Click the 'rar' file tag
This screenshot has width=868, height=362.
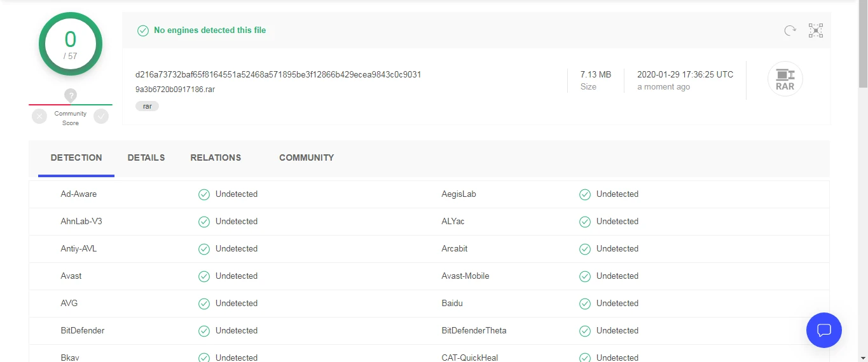pyautogui.click(x=147, y=106)
